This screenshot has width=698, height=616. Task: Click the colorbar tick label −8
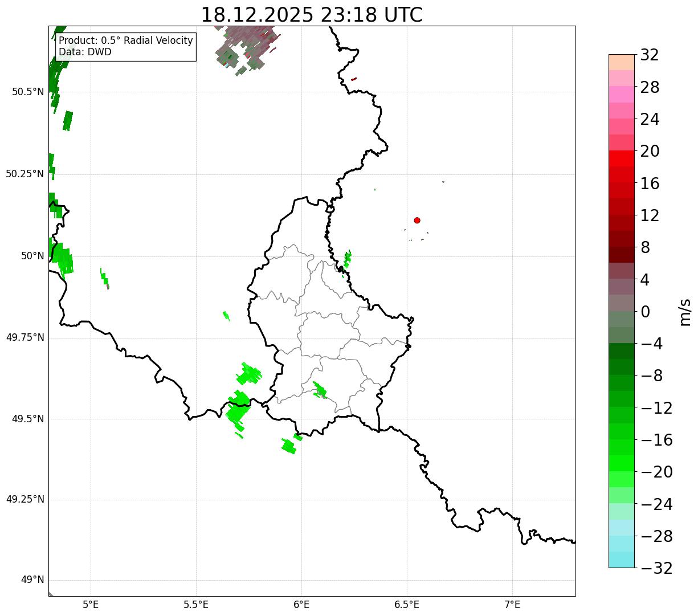pyautogui.click(x=651, y=376)
